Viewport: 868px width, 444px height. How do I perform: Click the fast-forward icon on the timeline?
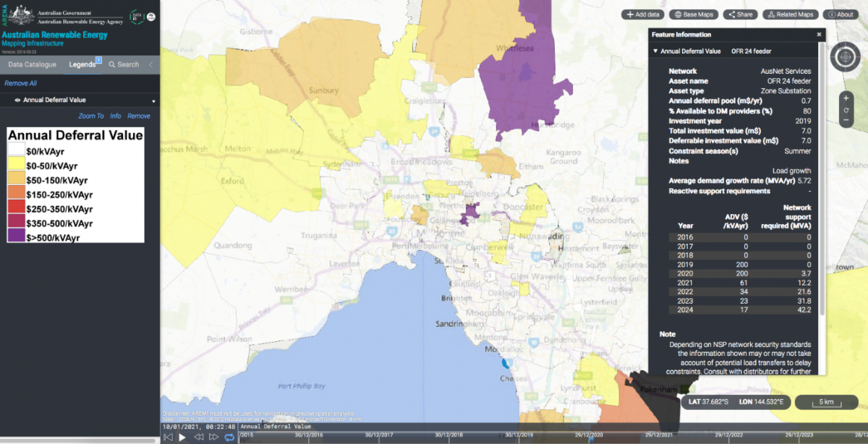pyautogui.click(x=215, y=435)
